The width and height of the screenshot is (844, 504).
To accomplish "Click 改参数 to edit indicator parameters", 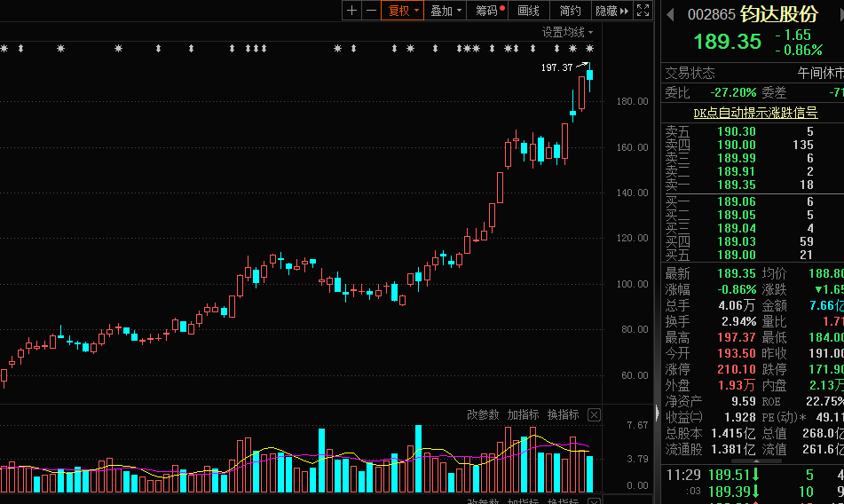I will [484, 415].
